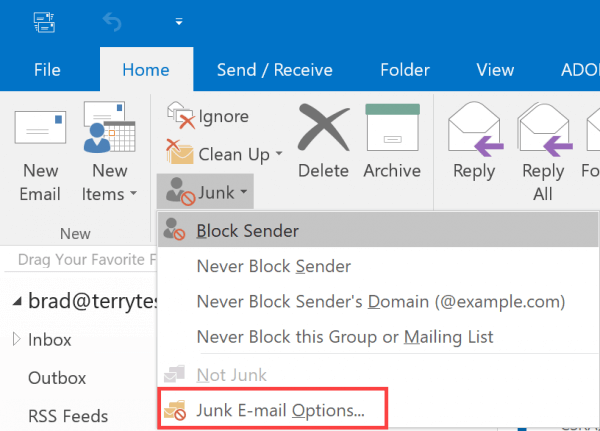Open the Customize Quick Access Toolbar dropdown
This screenshot has width=600, height=431.
(179, 22)
